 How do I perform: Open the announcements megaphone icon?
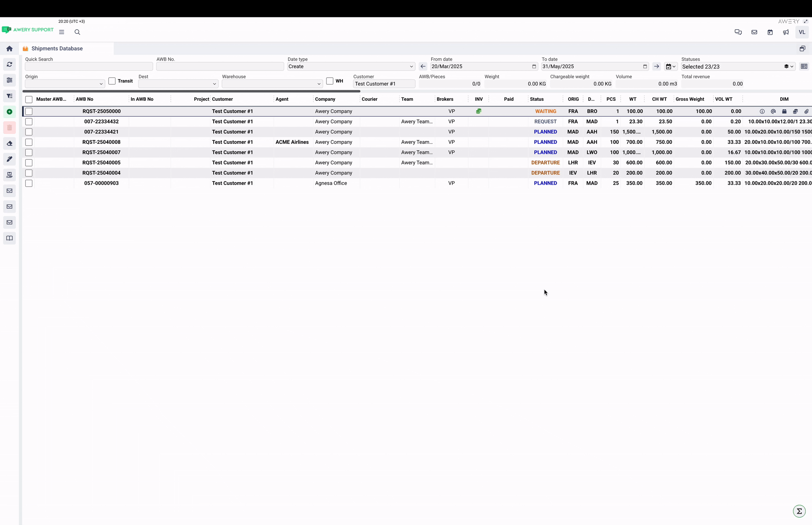tap(786, 32)
